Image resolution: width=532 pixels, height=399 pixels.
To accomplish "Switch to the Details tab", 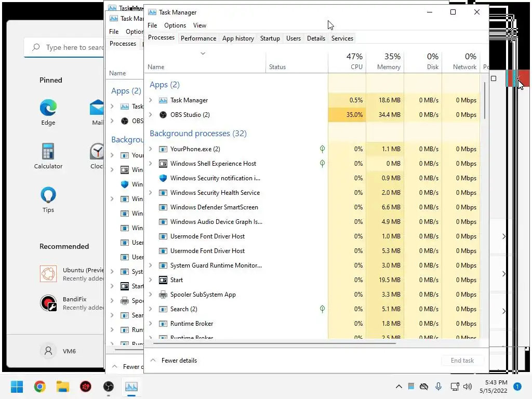I will (316, 38).
